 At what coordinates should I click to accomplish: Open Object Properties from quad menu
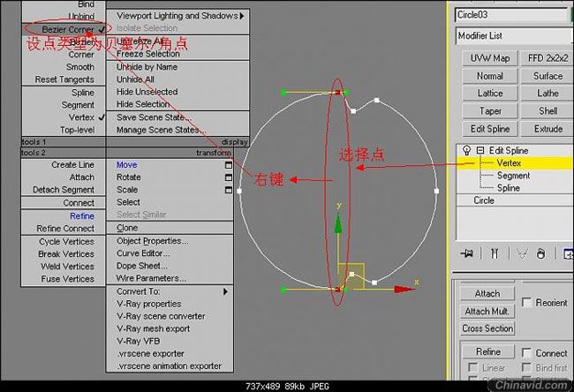153,241
